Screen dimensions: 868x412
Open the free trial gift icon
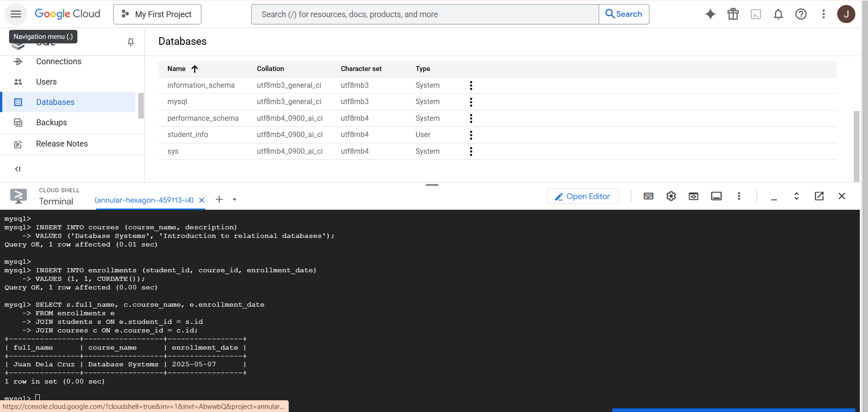click(733, 14)
